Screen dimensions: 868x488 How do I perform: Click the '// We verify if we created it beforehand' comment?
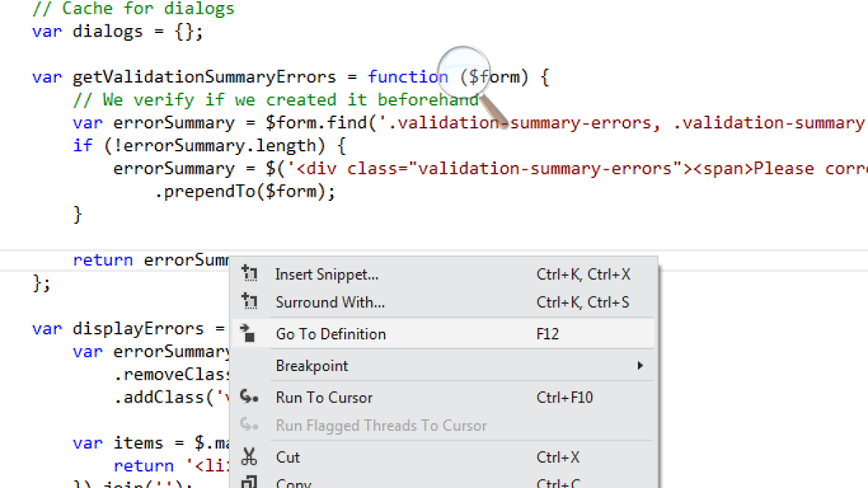pyautogui.click(x=275, y=100)
